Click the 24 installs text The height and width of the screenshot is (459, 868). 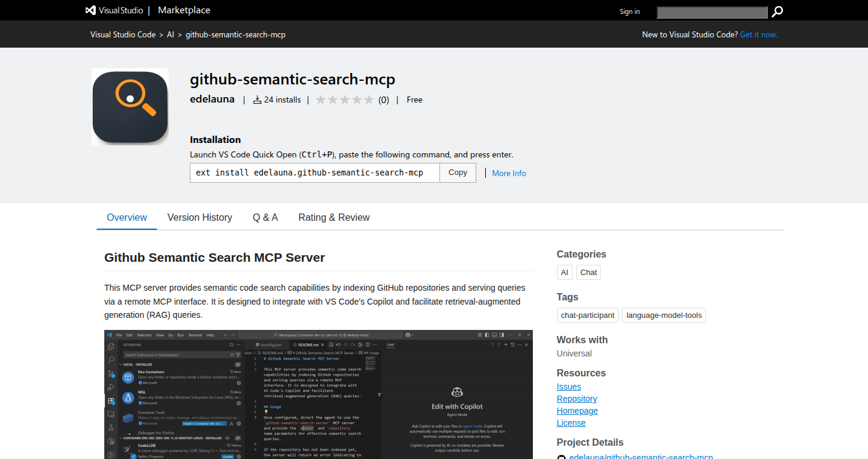point(282,100)
